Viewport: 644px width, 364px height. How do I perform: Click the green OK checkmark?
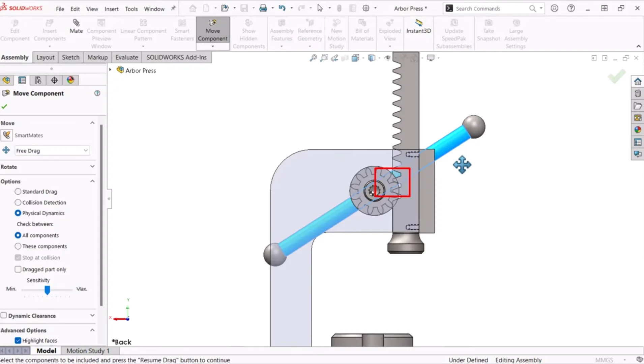[x=4, y=107]
